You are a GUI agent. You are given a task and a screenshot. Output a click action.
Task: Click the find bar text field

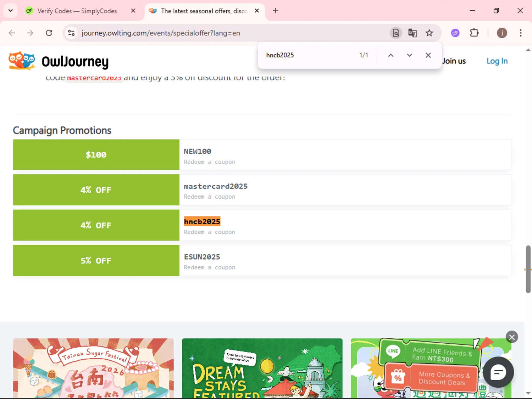click(309, 55)
